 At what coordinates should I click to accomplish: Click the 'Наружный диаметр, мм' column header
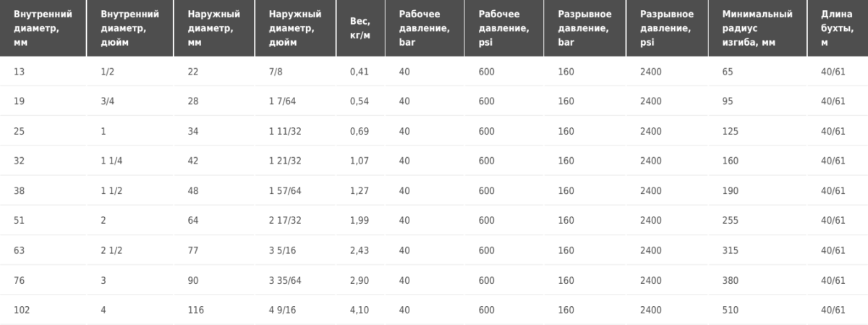tap(213, 28)
